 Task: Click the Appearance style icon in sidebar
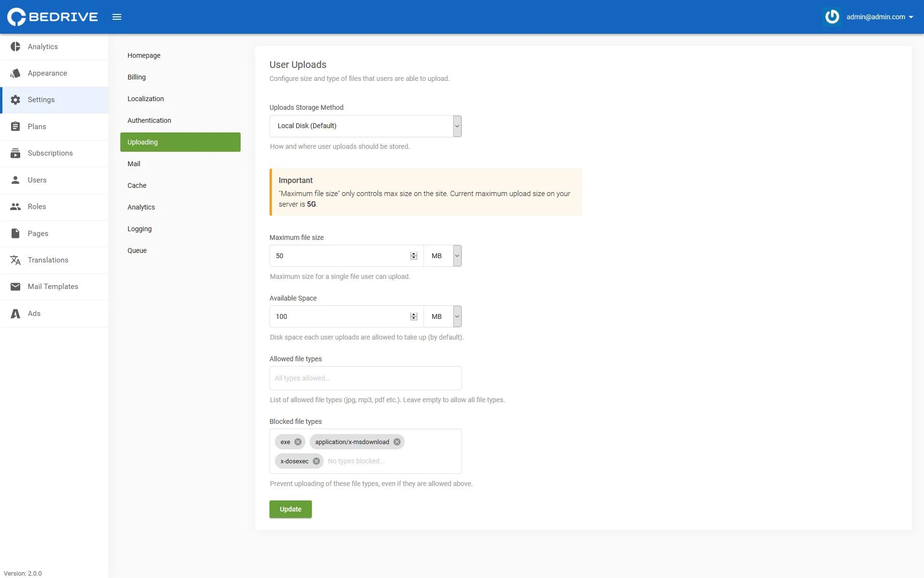coord(15,73)
